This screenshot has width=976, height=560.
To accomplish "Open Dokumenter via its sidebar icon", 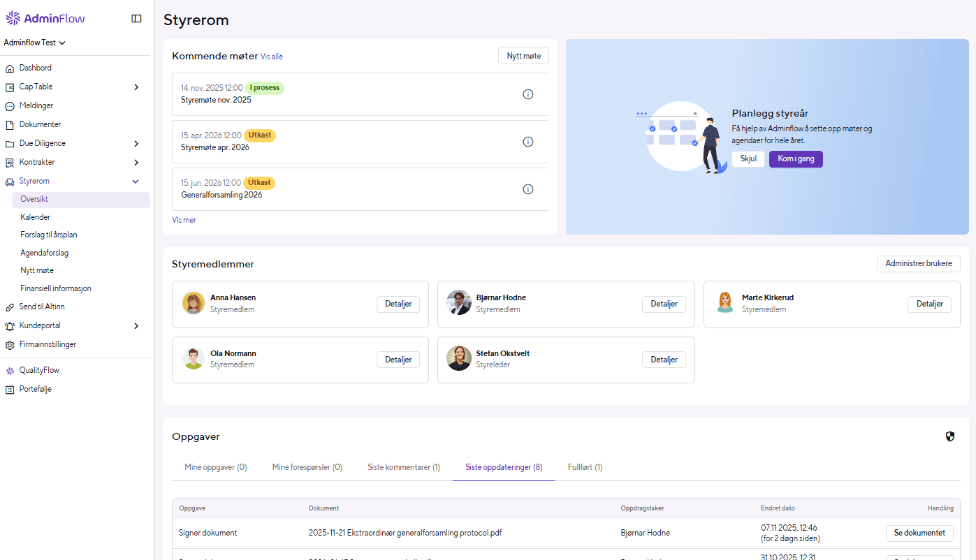I will coord(8,124).
